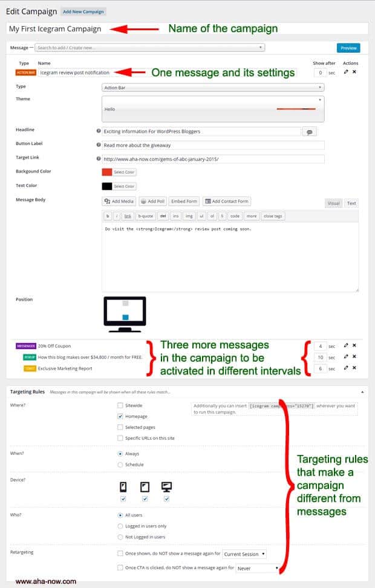Viewport: 375px width, 588px height.
Task: Select the monitor position preview icon
Action: [125, 313]
